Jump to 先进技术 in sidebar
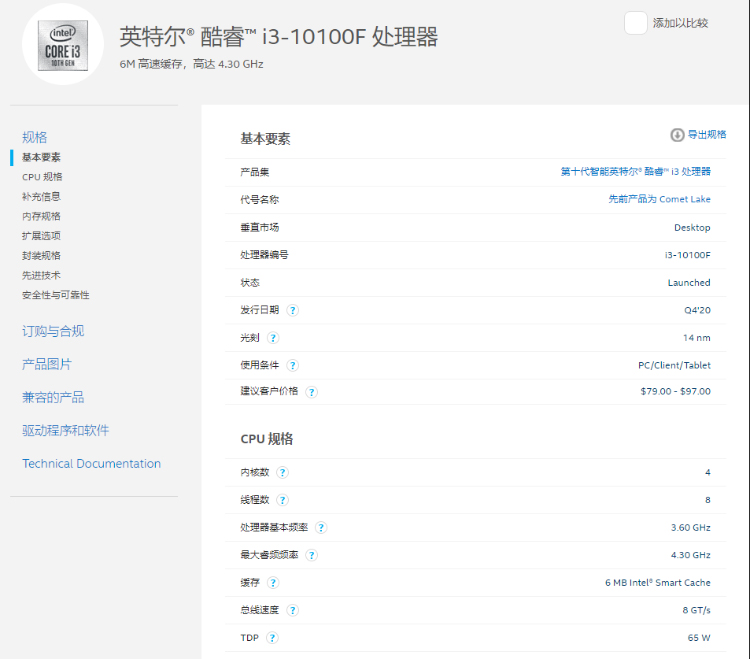Viewport: 750px width, 659px height. click(x=41, y=275)
